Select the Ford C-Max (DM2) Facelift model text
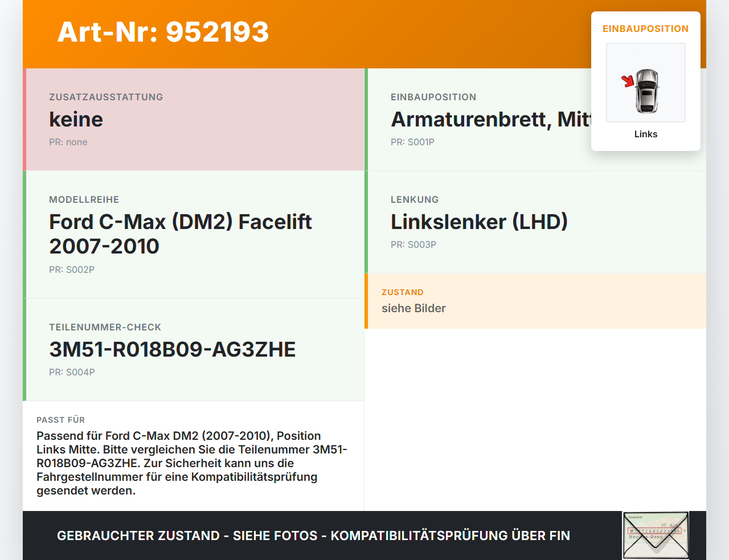Image resolution: width=729 pixels, height=560 pixels. (180, 234)
